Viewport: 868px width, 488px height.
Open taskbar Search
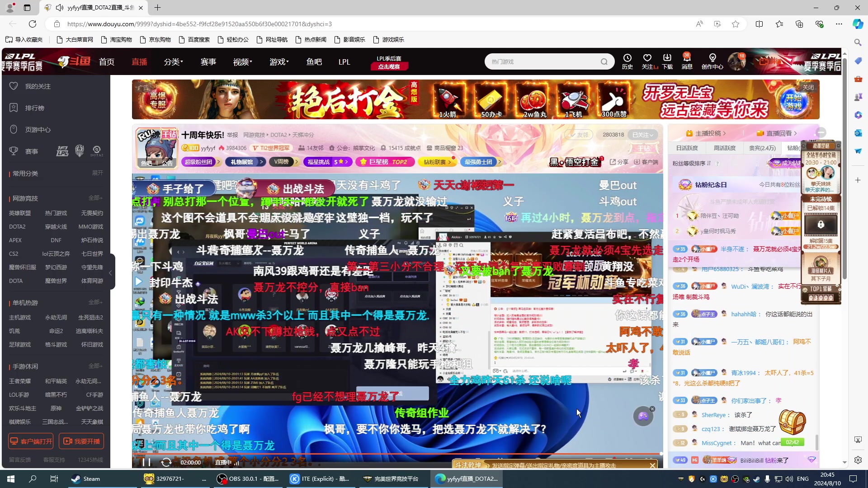click(33, 479)
